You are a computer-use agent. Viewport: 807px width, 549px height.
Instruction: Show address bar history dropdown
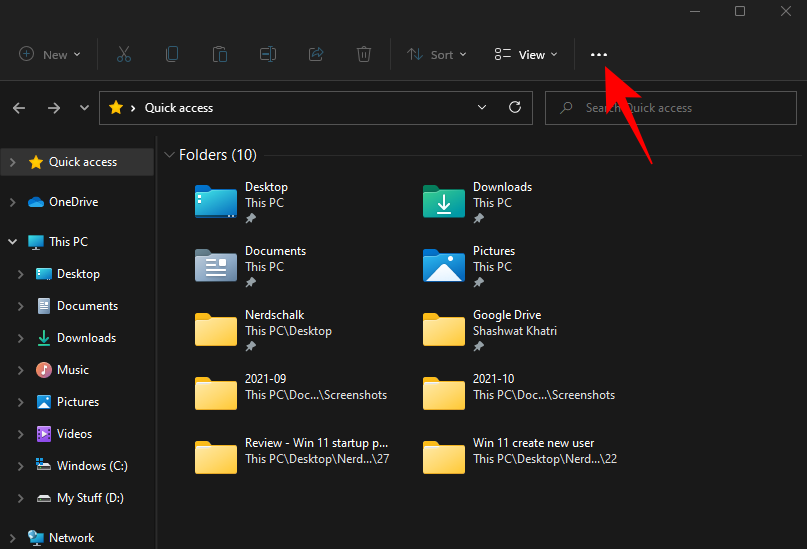coord(482,108)
